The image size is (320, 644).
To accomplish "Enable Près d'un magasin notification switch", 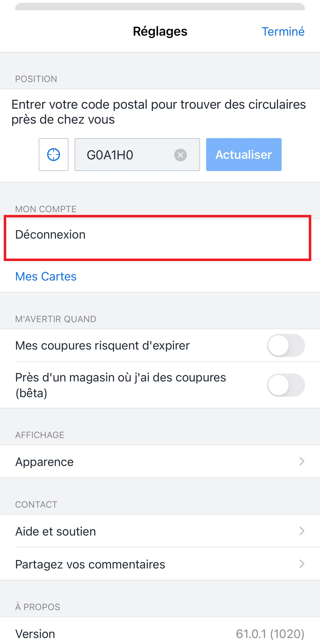I will point(286,385).
